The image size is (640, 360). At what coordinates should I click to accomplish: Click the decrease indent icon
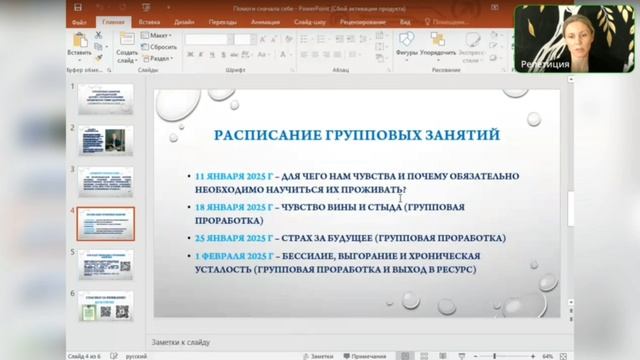point(340,39)
